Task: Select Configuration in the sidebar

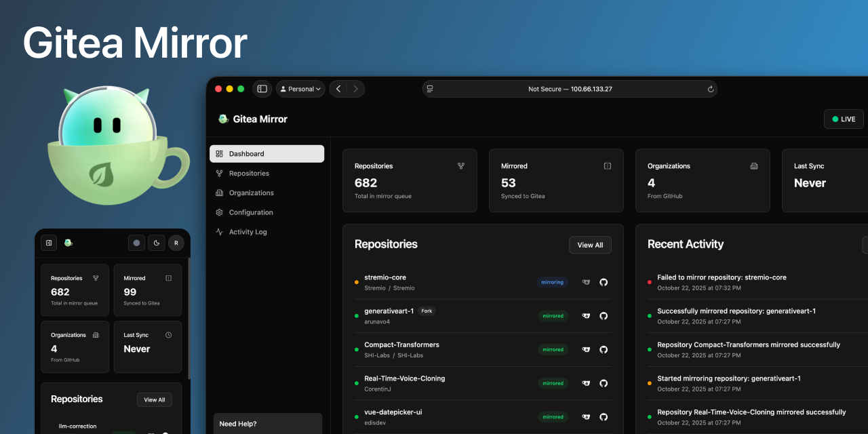Action: click(250, 212)
